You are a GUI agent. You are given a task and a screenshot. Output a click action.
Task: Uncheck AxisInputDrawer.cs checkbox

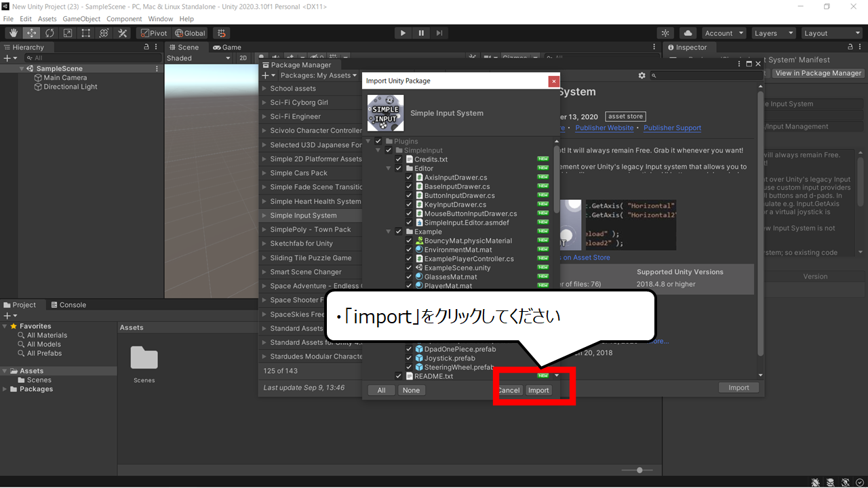(409, 178)
